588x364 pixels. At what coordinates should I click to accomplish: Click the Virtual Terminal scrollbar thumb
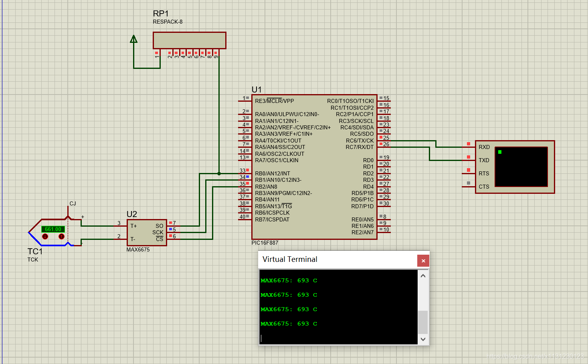click(x=423, y=322)
